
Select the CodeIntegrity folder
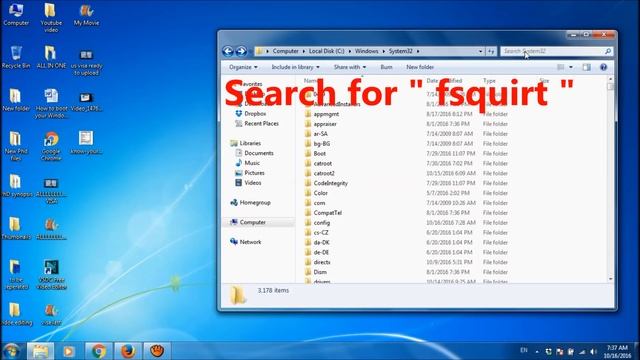pyautogui.click(x=331, y=183)
